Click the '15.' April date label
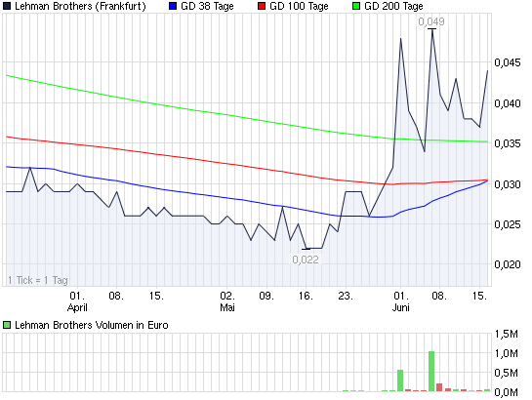This screenshot has width=532, height=400. click(x=156, y=296)
